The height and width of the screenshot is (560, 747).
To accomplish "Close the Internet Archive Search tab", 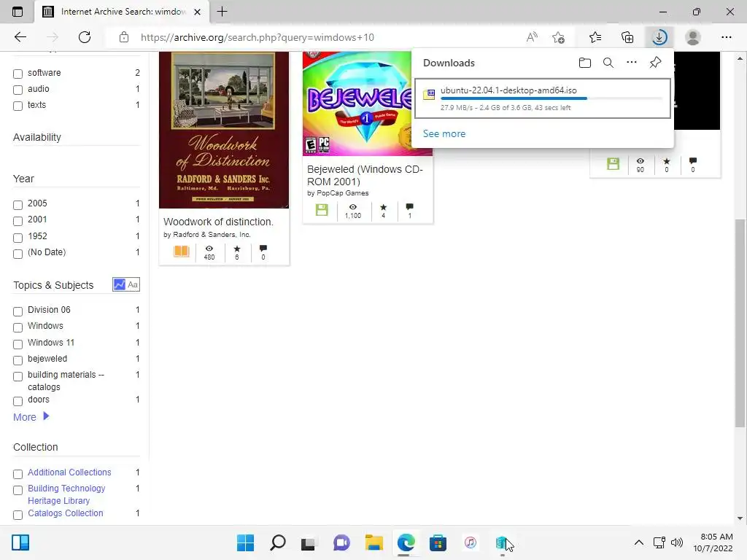I will [x=197, y=12].
